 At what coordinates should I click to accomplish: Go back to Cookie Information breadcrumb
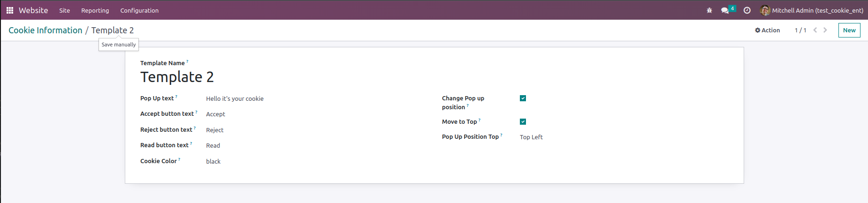point(46,30)
